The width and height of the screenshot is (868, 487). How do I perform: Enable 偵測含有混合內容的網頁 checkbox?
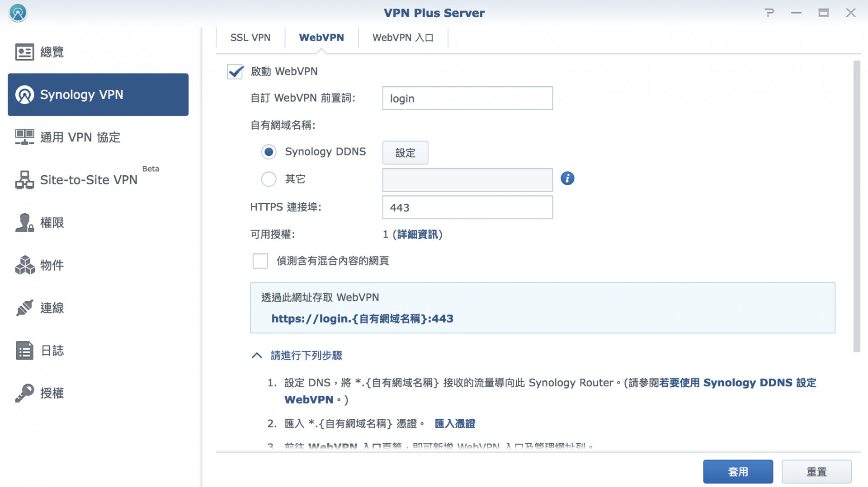[260, 261]
